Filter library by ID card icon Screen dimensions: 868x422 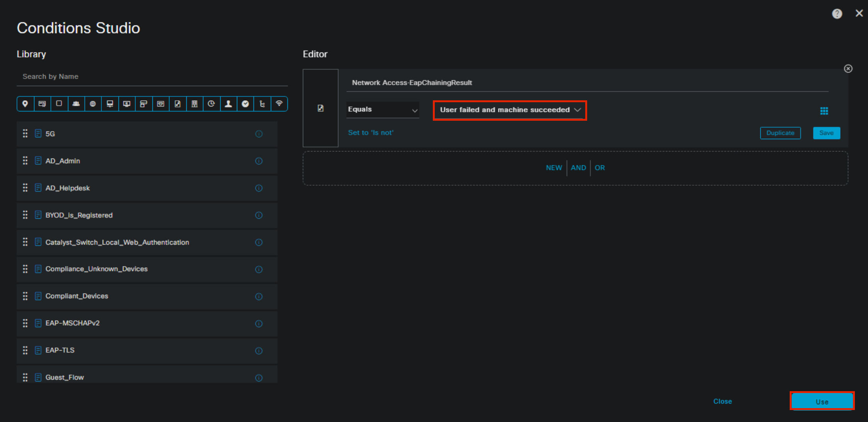pyautogui.click(x=42, y=104)
